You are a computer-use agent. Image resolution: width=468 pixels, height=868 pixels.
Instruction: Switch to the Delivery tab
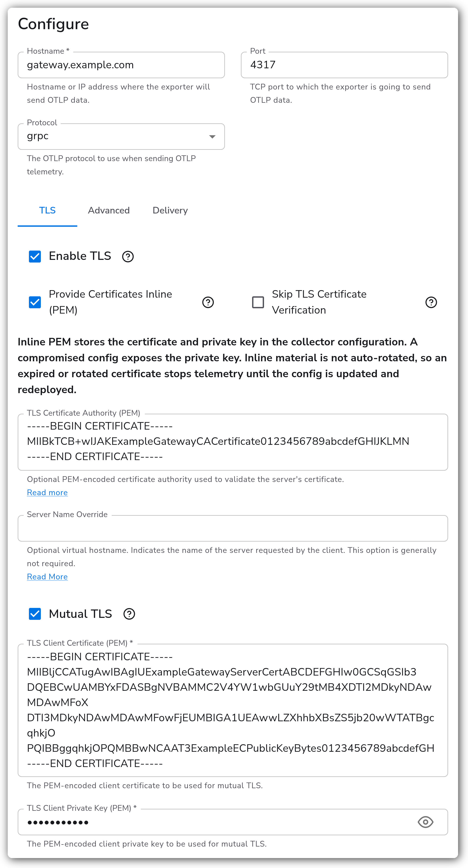(170, 211)
